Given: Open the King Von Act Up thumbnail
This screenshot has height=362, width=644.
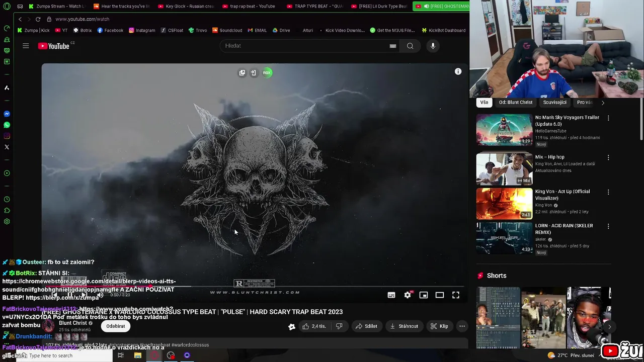Looking at the screenshot, I should (x=504, y=204).
